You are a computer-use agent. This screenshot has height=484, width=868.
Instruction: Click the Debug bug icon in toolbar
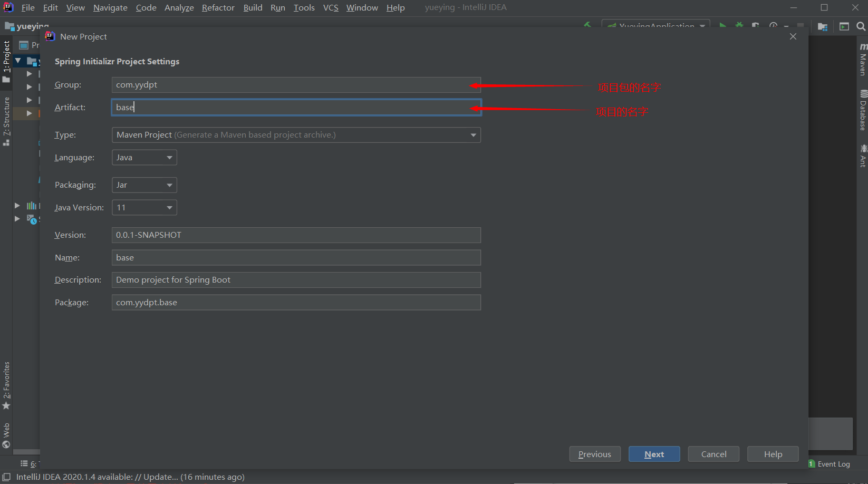coord(739,26)
